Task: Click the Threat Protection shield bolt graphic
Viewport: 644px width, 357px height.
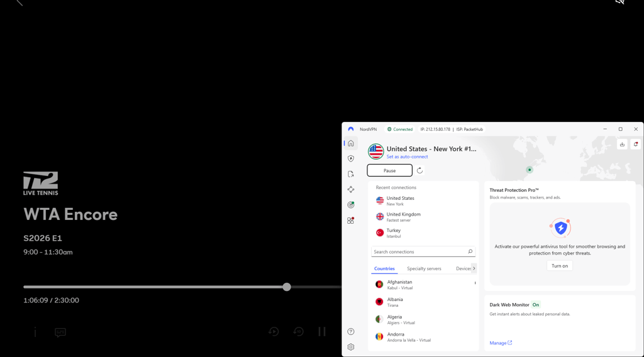Action: pyautogui.click(x=560, y=228)
